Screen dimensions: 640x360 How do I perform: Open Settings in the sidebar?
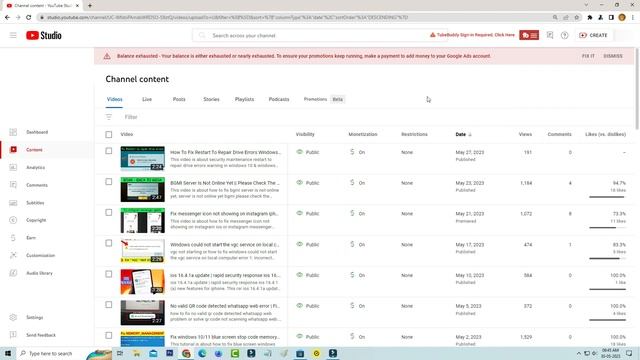tap(35, 318)
